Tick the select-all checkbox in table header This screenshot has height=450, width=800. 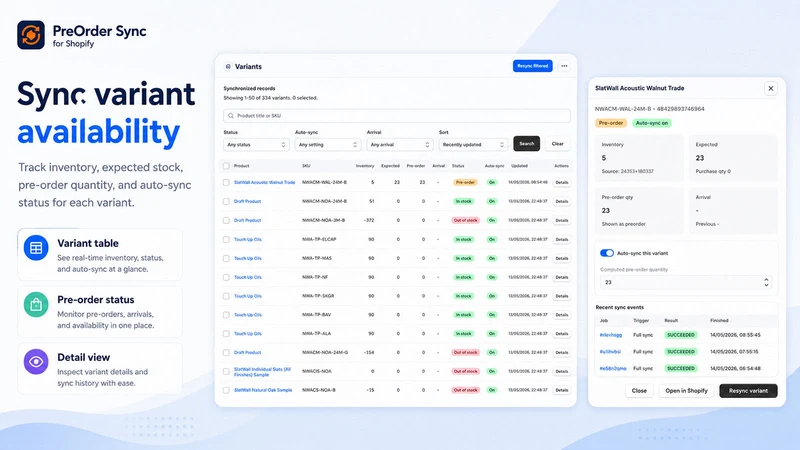coord(226,166)
